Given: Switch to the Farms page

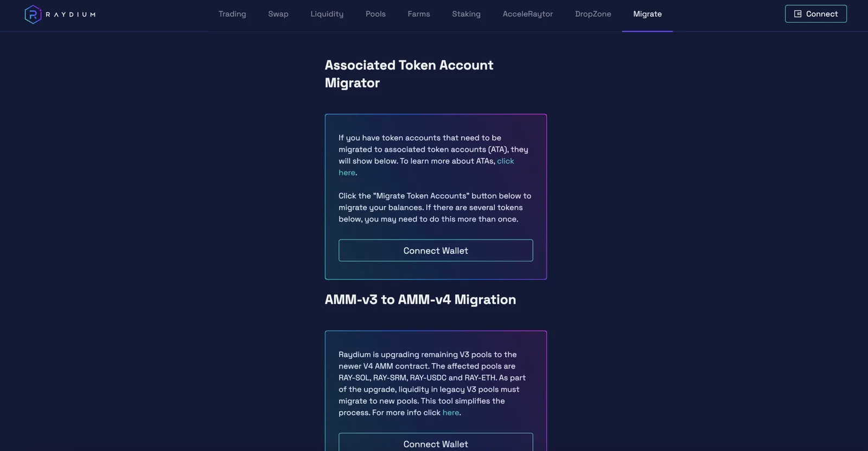Looking at the screenshot, I should click(419, 14).
